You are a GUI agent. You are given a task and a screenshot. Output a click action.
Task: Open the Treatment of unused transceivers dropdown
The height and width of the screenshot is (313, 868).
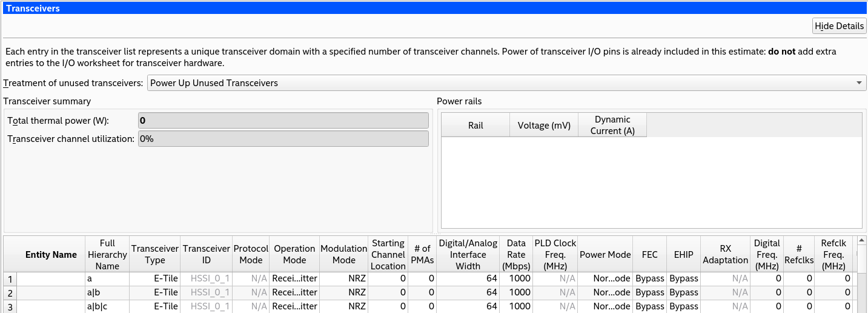point(506,82)
